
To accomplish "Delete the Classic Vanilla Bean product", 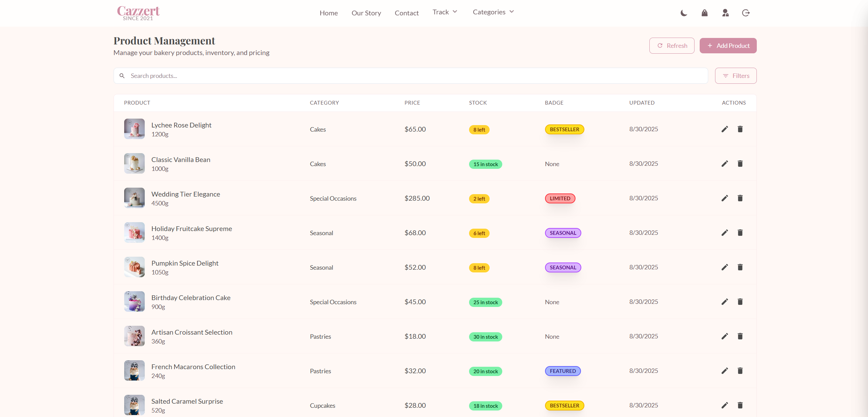I will (x=740, y=164).
